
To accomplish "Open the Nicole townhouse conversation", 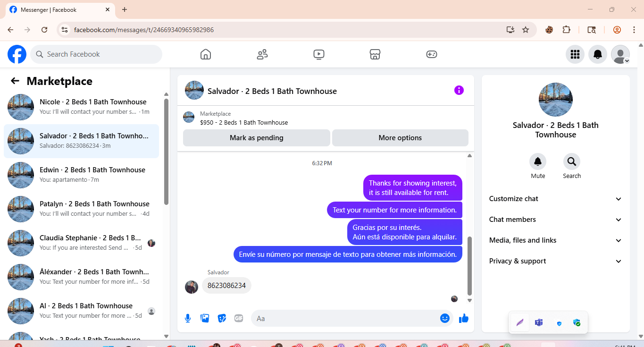I will [81, 107].
